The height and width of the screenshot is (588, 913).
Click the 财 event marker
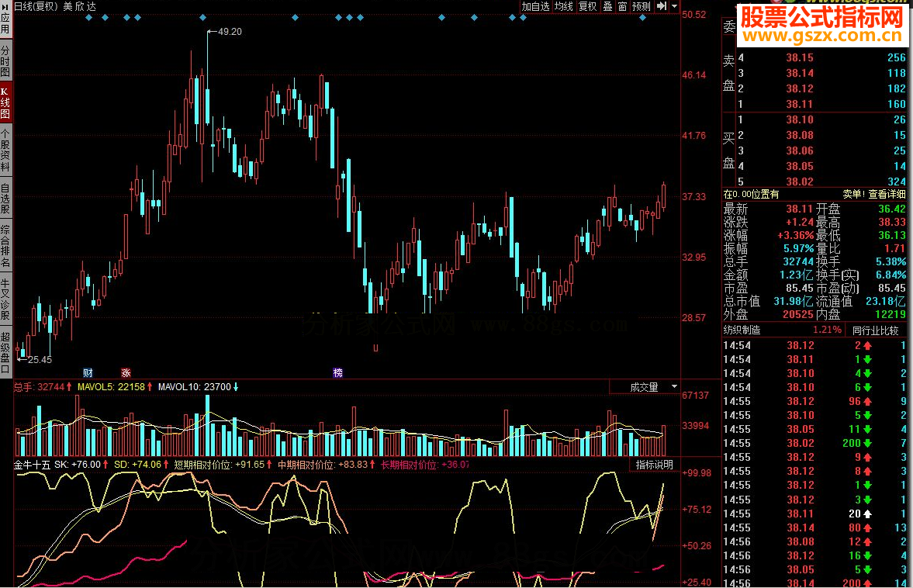[x=88, y=372]
